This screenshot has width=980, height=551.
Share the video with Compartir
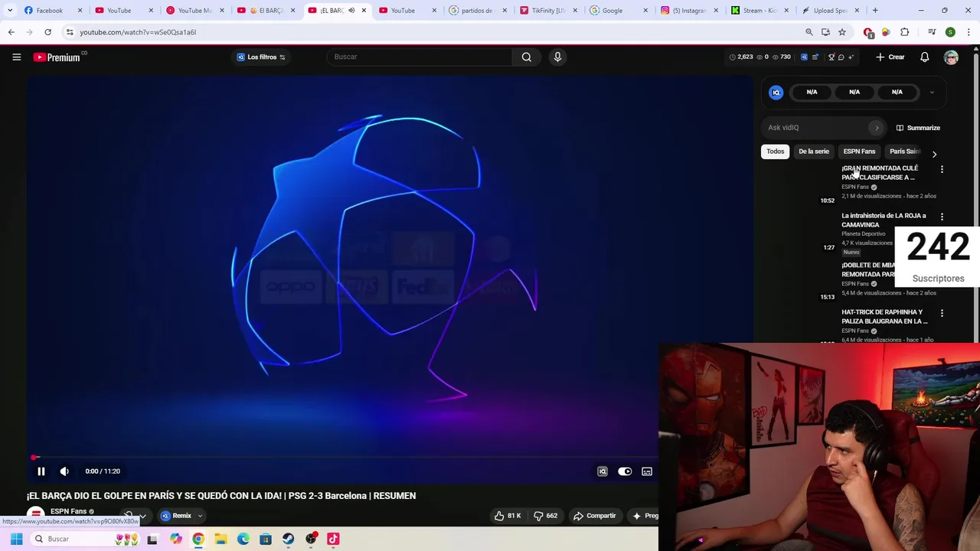click(x=595, y=516)
